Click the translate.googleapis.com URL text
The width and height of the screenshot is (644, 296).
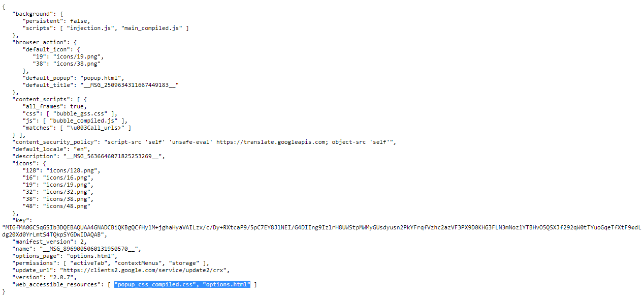click(x=272, y=142)
